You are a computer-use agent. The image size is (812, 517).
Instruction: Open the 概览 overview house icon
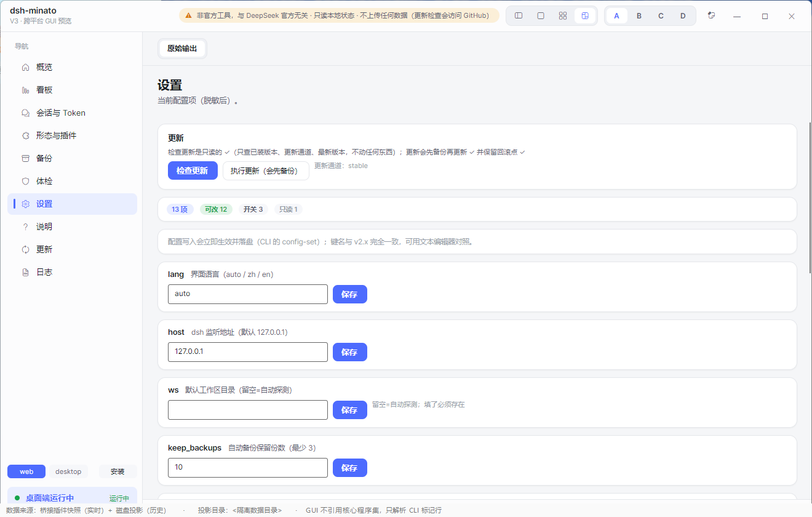(25, 67)
